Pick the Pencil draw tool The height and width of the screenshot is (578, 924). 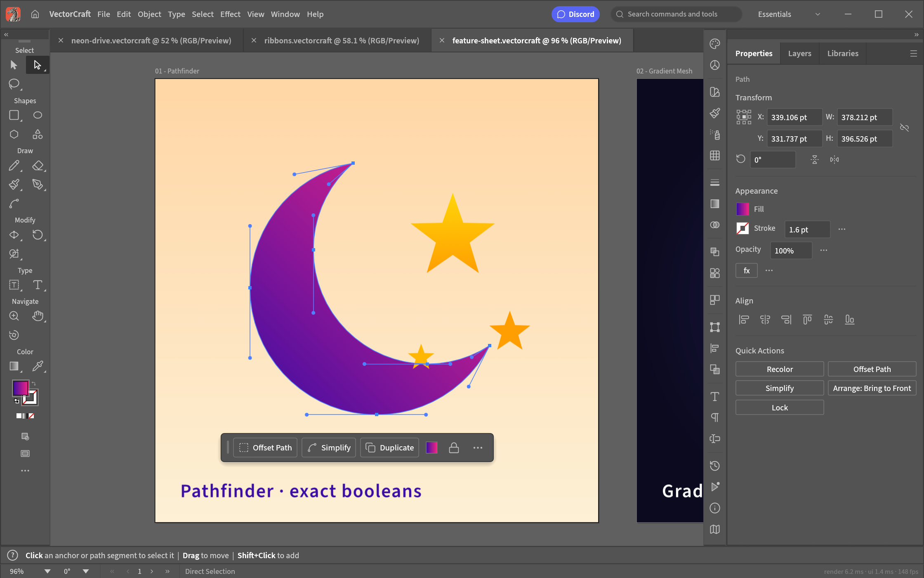(14, 166)
